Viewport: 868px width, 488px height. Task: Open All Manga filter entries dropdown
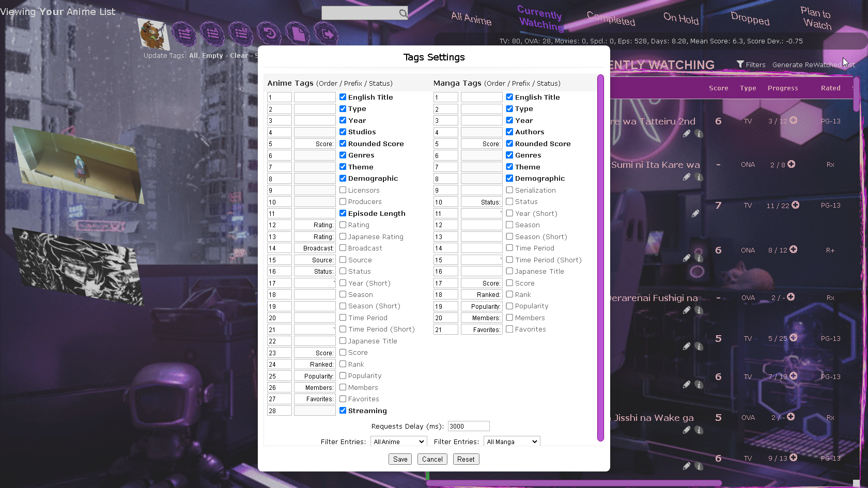tap(512, 442)
